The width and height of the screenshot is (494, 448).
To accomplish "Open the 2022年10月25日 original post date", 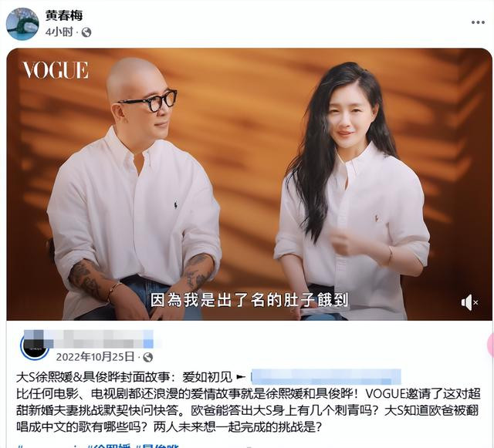I will (x=96, y=357).
